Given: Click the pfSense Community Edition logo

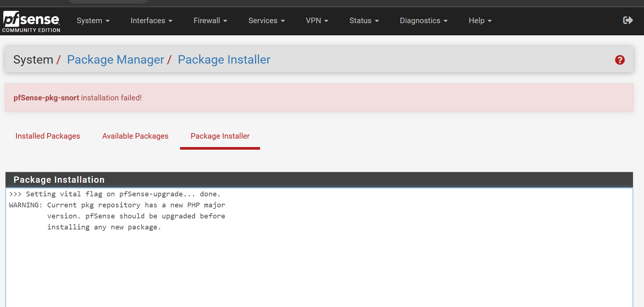Looking at the screenshot, I should point(31,22).
